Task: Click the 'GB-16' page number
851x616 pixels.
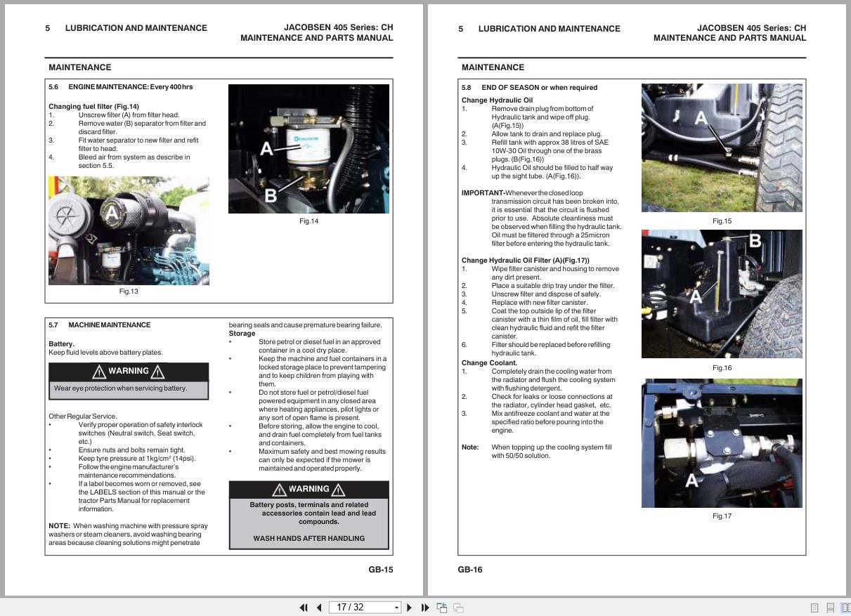Action: click(x=470, y=570)
